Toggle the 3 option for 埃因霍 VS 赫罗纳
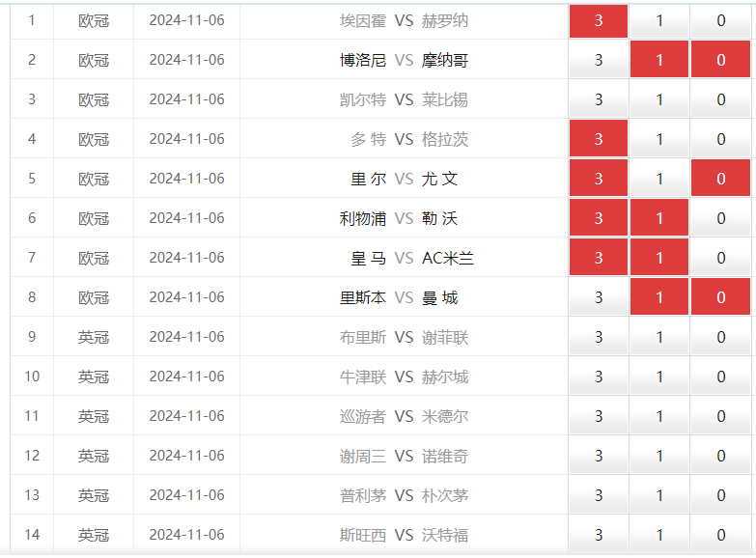 [599, 20]
